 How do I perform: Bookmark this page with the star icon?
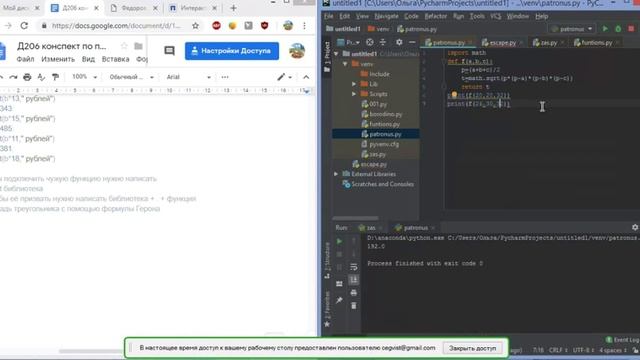196,26
